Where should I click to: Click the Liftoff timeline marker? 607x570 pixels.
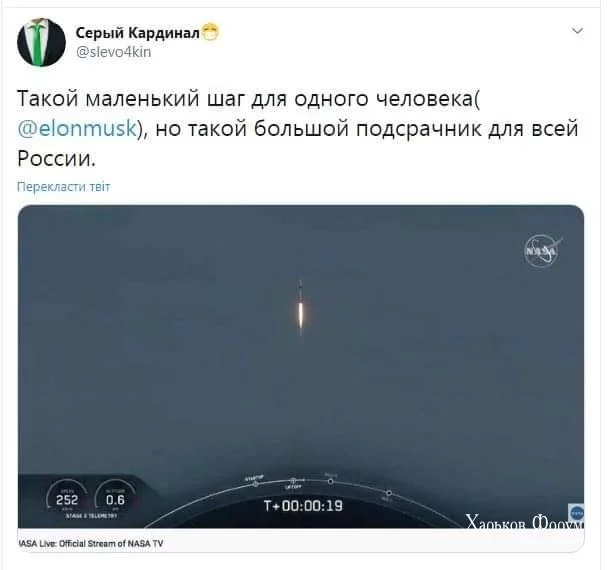[293, 481]
